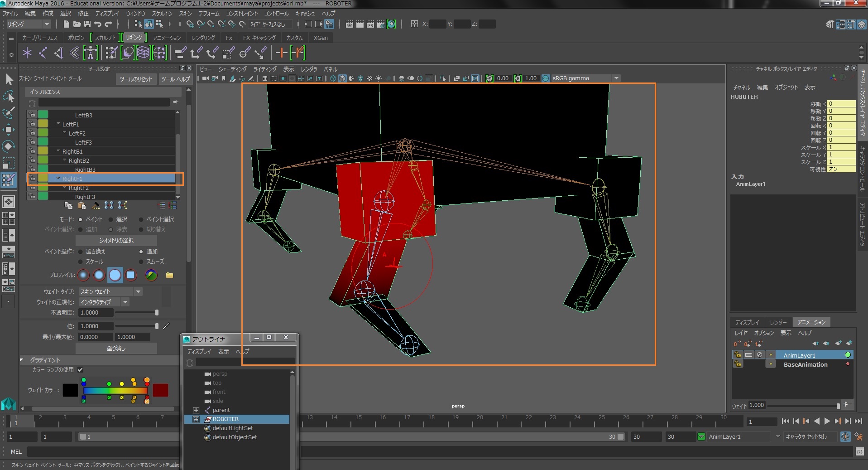Click the ツールのリセット button
868x470 pixels.
[x=136, y=79]
